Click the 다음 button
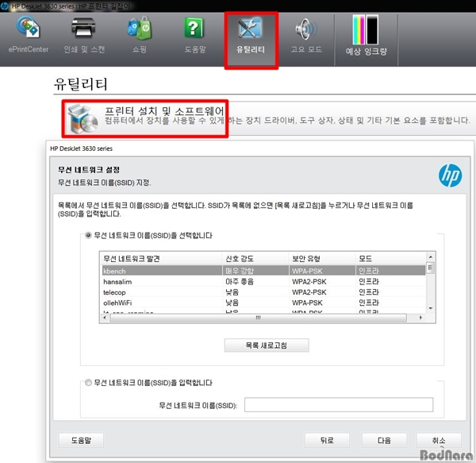476x463 pixels. coord(384,440)
